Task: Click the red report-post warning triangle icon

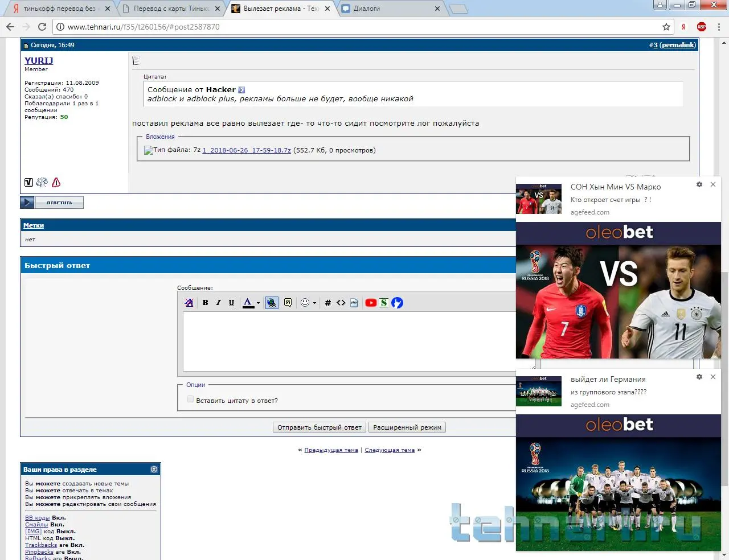Action: coord(56,182)
